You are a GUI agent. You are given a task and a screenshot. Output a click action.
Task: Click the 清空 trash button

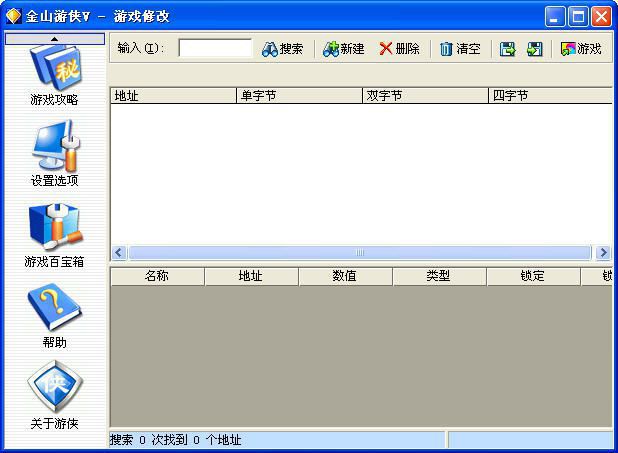[460, 49]
